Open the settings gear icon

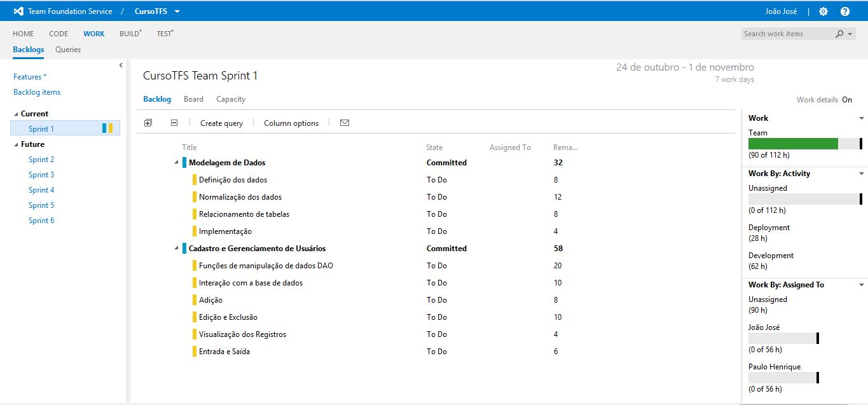[823, 11]
